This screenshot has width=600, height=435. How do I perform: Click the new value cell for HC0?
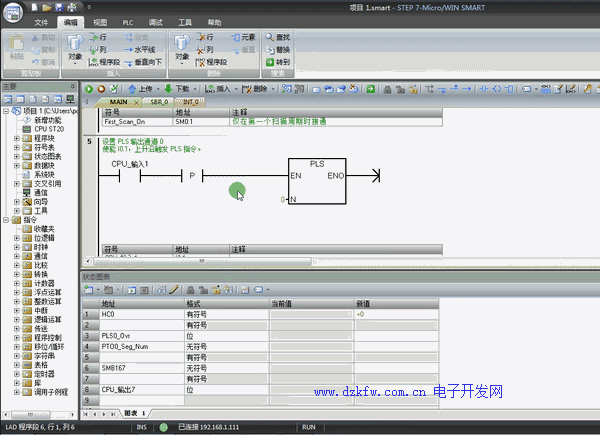click(396, 314)
